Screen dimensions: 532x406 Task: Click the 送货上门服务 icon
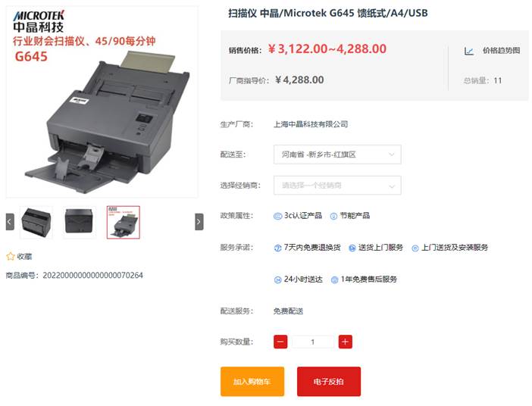(x=352, y=248)
